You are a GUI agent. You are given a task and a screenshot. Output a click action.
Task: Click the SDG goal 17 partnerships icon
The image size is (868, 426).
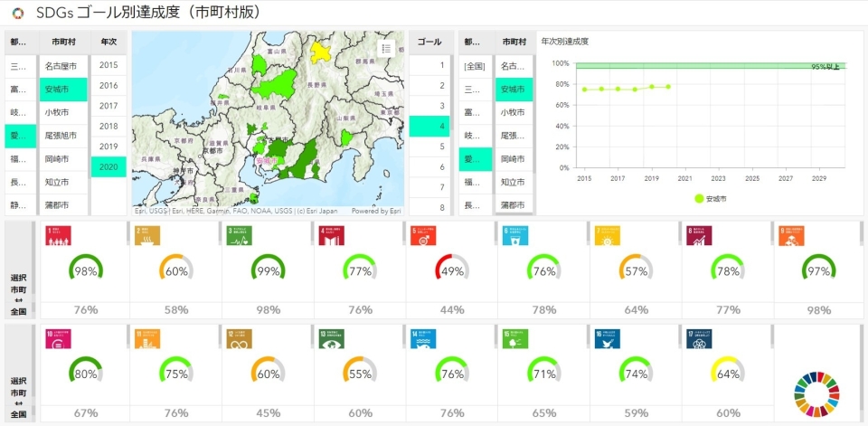pos(697,338)
